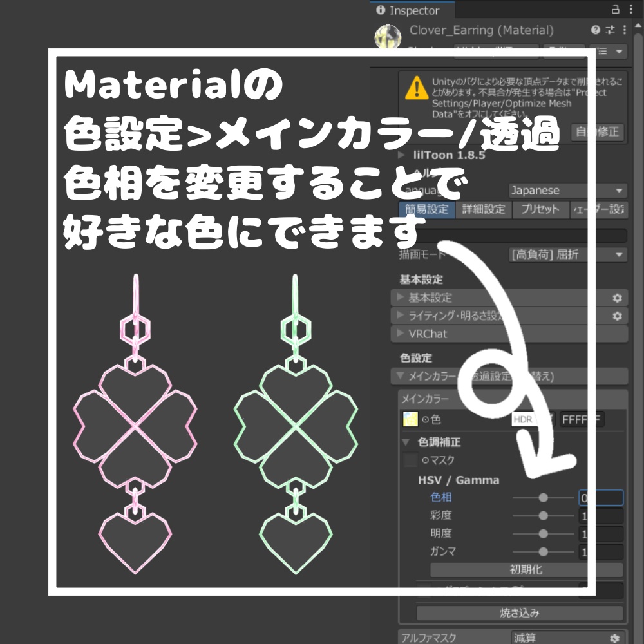The height and width of the screenshot is (644, 644).
Task: Open the Japanese language dropdown
Action: 567,190
